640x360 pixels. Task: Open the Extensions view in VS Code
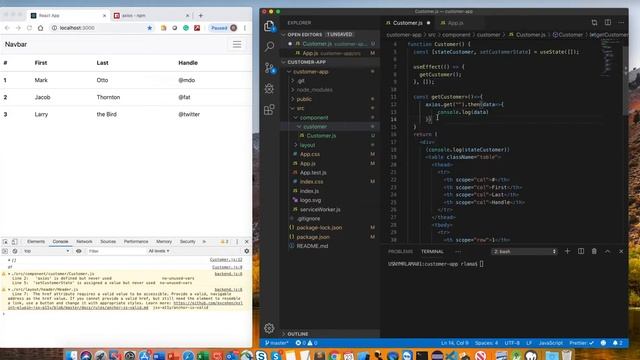pos(269,109)
